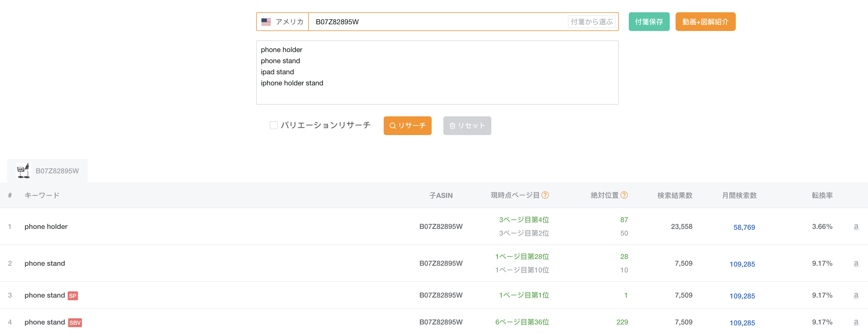
Task: Click help icon next to 絶対位置
Action: point(624,195)
